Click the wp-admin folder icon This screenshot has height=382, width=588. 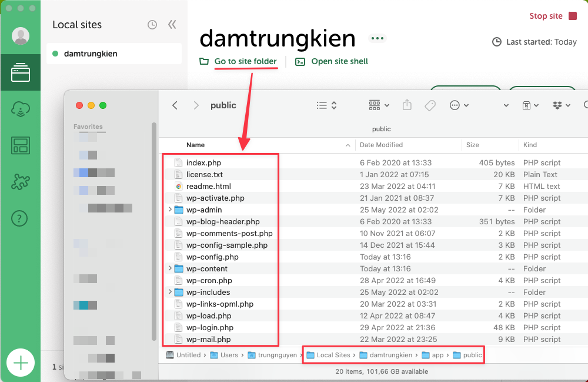(179, 210)
